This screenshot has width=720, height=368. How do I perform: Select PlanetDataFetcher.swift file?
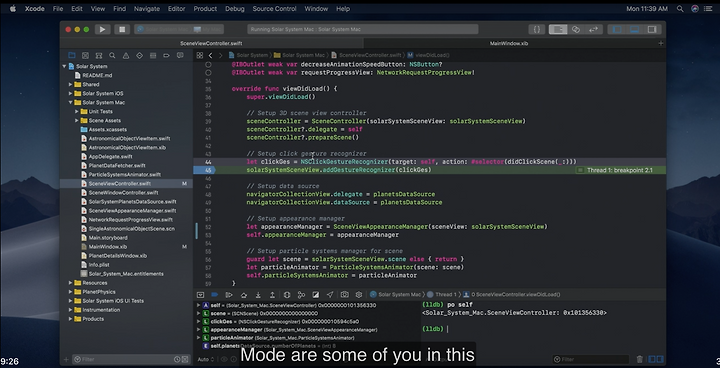[117, 165]
